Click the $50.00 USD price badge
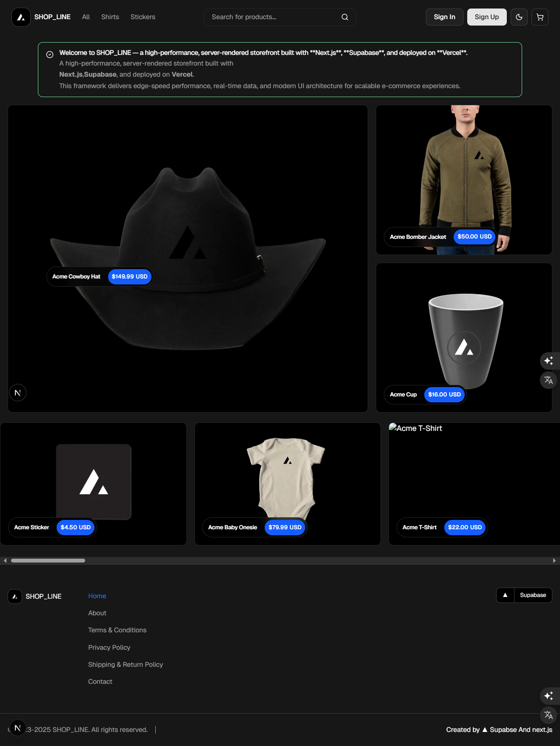Viewport: 560px width, 746px height. tap(474, 237)
